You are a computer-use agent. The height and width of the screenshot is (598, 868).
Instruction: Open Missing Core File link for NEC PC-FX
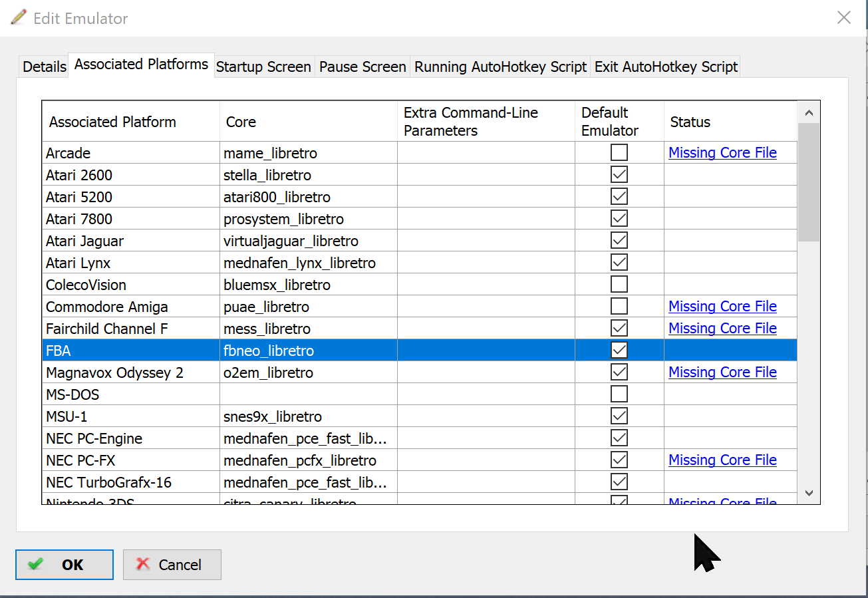click(x=722, y=460)
